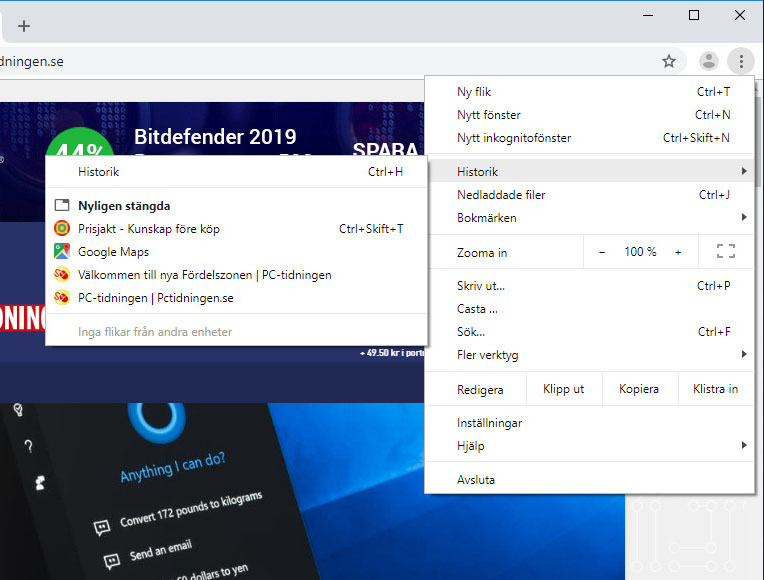Viewport: 764px width, 580px height.
Task: Select Ny flik menu item
Action: pyautogui.click(x=590, y=92)
